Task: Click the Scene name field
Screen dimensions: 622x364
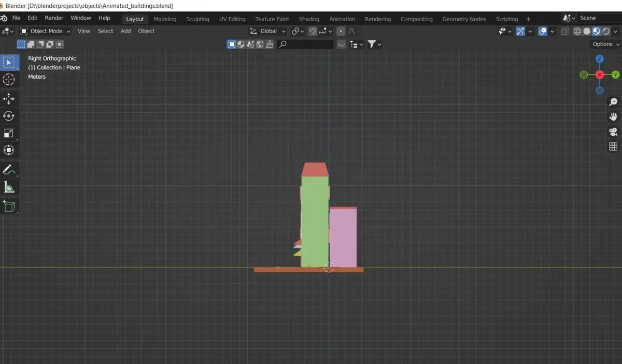Action: 600,18
